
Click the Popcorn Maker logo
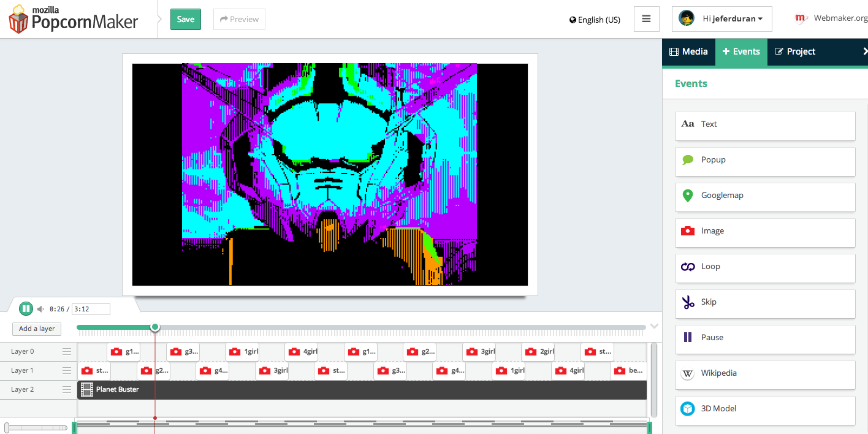coord(73,19)
